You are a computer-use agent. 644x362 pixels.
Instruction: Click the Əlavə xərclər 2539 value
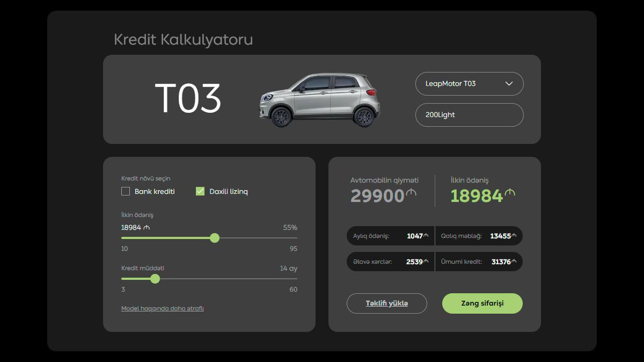click(x=414, y=262)
